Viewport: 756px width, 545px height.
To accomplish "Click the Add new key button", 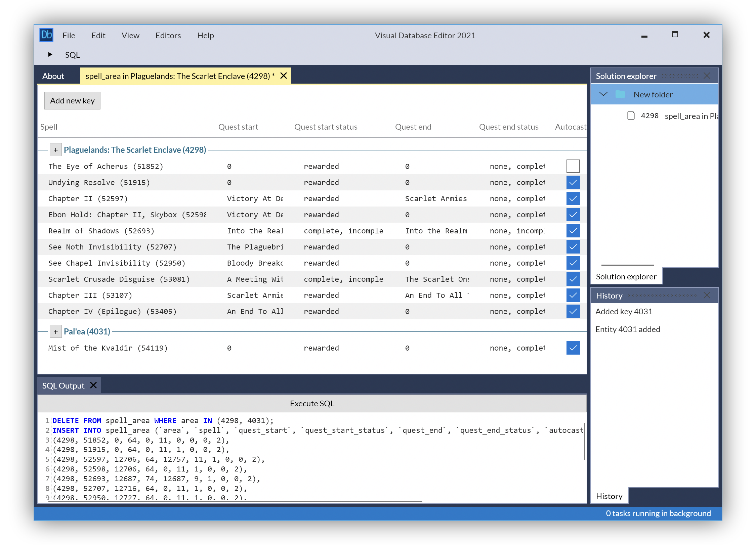I will tap(72, 101).
